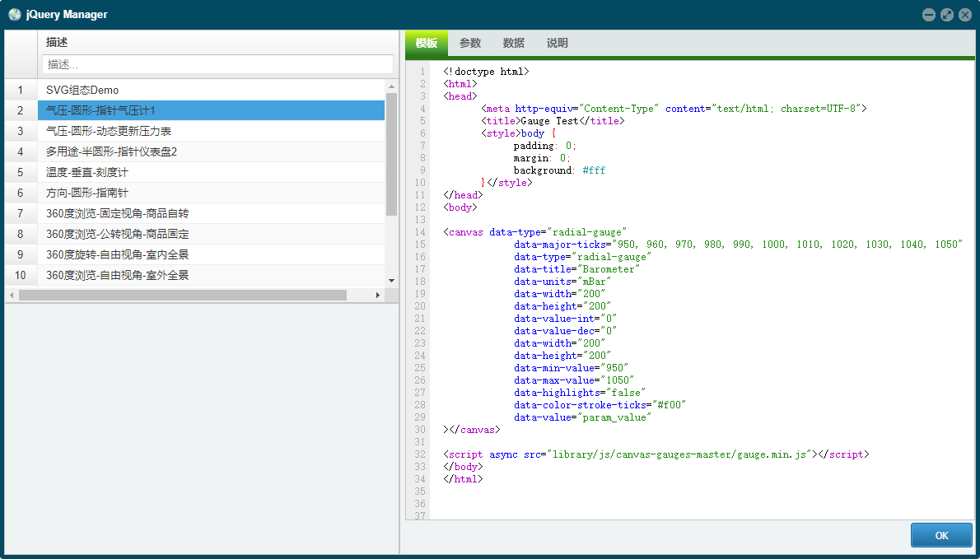980x559 pixels.
Task: Click the data-max-value="1050" line
Action: tap(574, 380)
